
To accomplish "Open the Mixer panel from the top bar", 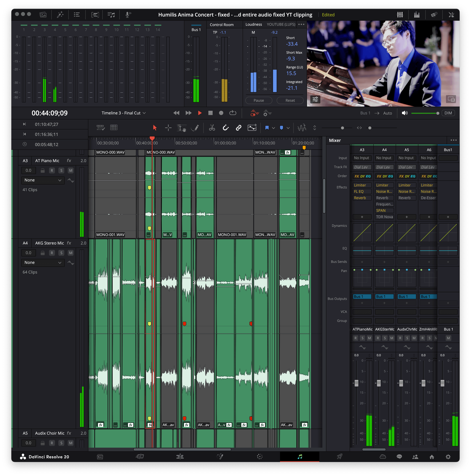I will (x=400, y=15).
